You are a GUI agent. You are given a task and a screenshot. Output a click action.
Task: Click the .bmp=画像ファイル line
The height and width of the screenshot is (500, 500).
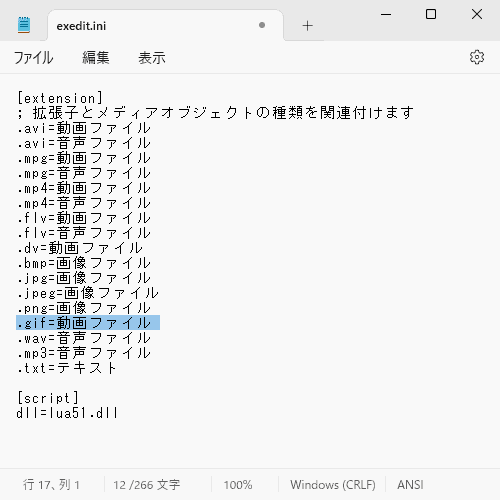coord(84,263)
